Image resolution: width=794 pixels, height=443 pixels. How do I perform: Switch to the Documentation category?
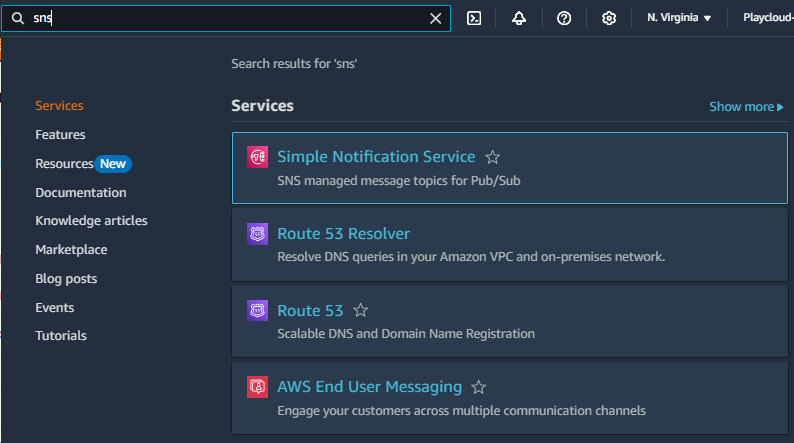[81, 192]
